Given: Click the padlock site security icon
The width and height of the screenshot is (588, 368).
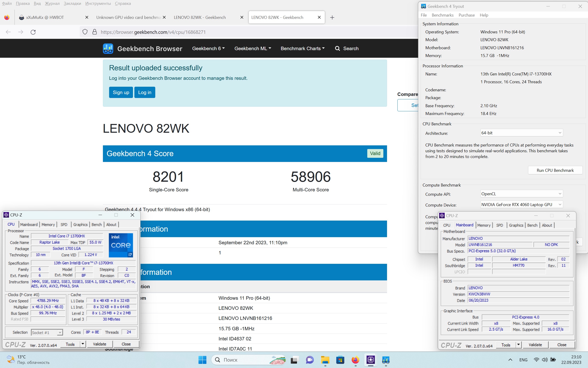Looking at the screenshot, I should click(x=95, y=32).
